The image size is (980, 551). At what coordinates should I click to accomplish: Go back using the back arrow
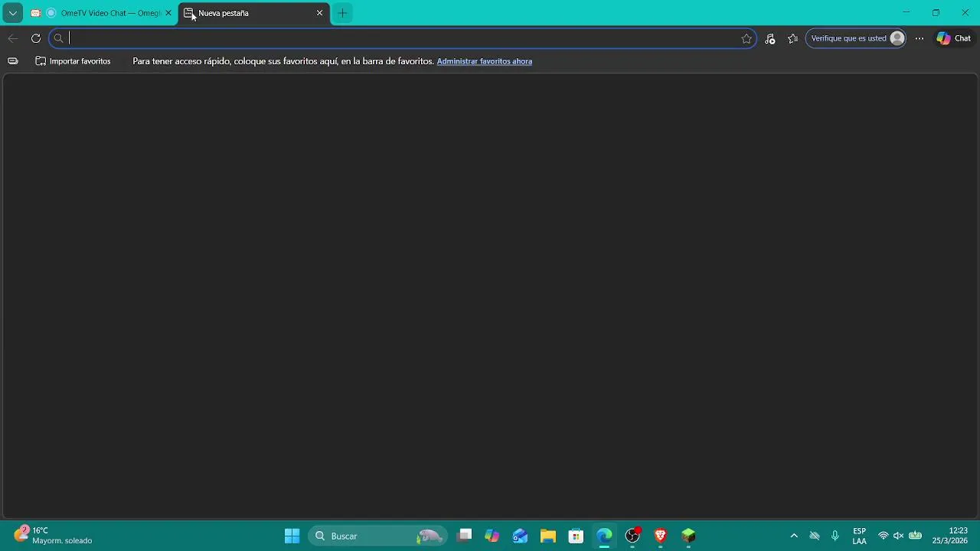(x=13, y=38)
